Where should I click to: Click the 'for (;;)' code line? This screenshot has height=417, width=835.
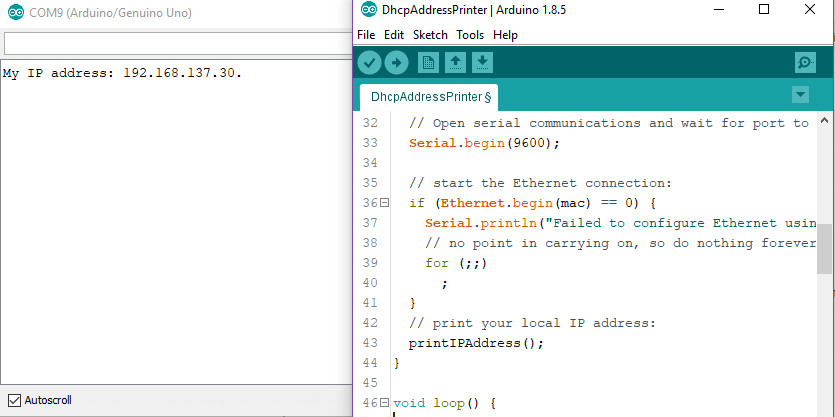pyautogui.click(x=456, y=263)
